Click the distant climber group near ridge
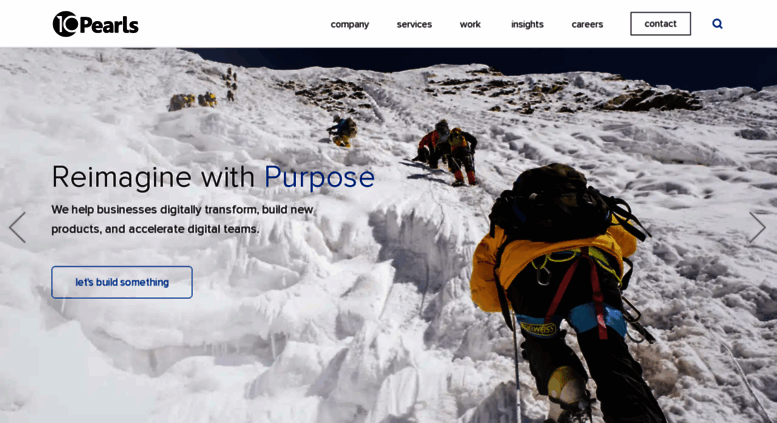 pyautogui.click(x=203, y=91)
